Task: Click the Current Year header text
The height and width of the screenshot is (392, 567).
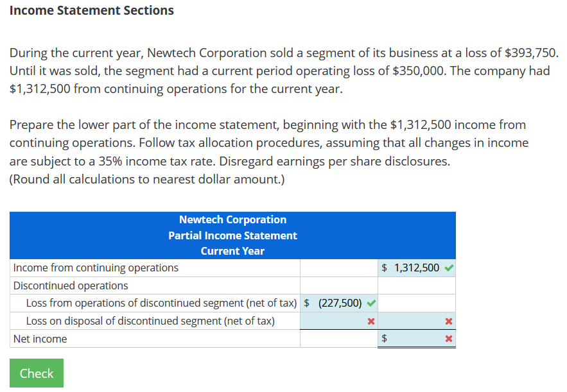Action: [232, 251]
